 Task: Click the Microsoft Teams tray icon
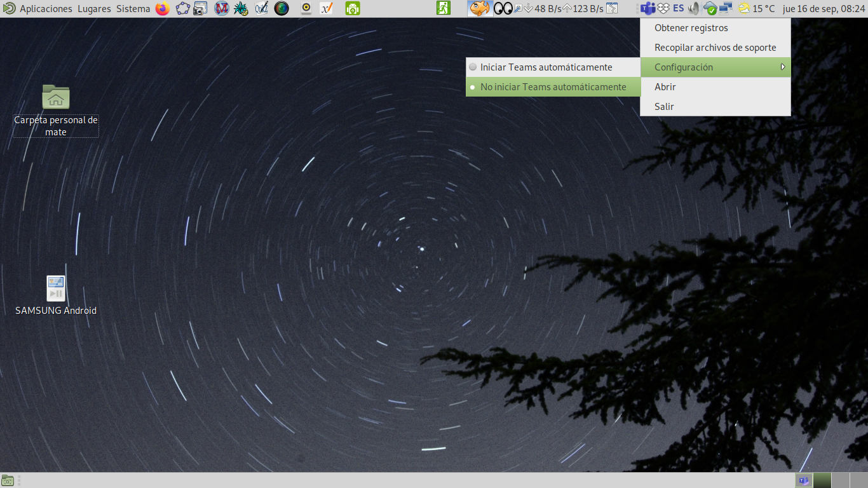648,8
